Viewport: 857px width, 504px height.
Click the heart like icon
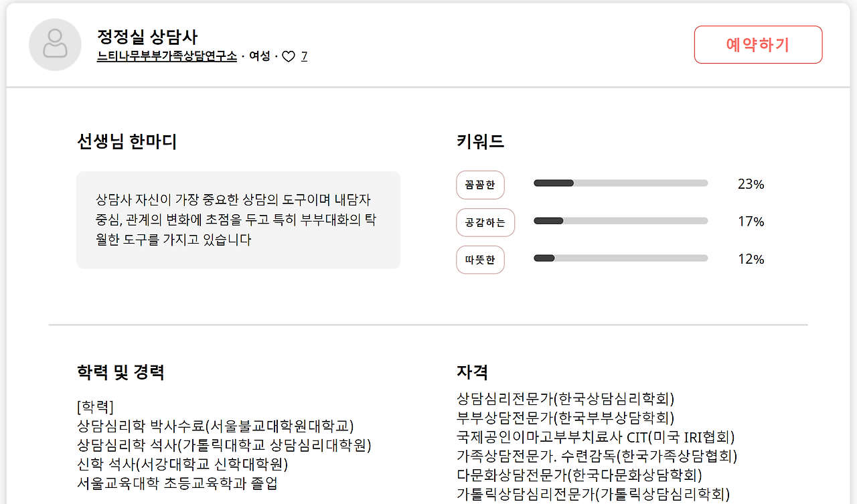(x=289, y=57)
